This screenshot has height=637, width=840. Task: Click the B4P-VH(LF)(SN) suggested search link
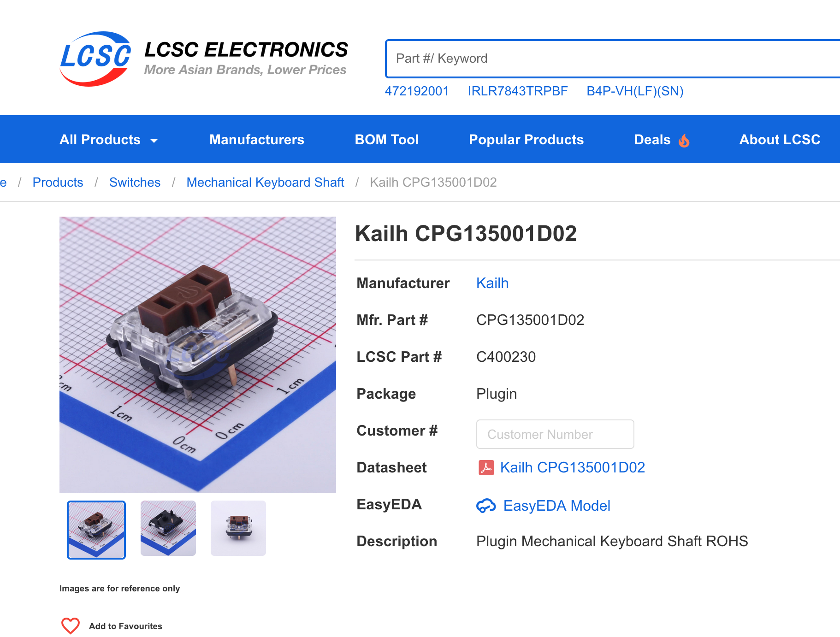pyautogui.click(x=635, y=91)
